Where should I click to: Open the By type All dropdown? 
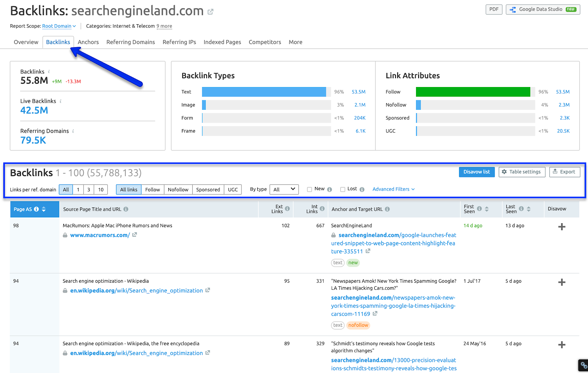point(284,189)
